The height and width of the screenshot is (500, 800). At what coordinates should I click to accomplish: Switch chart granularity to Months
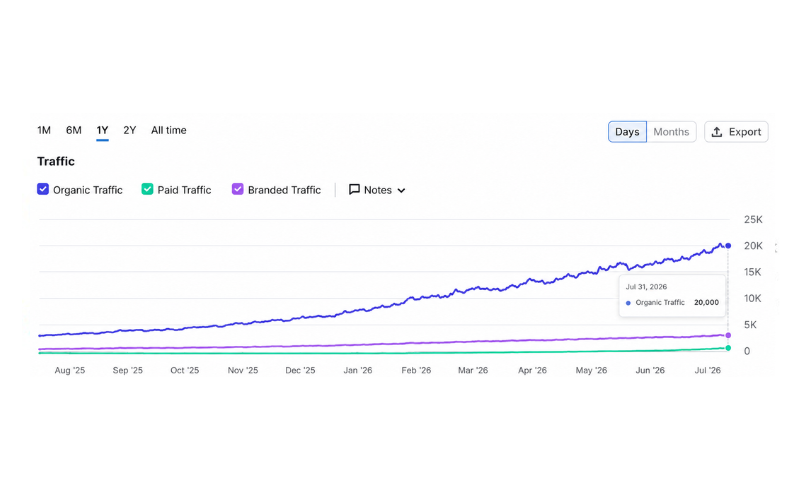[x=671, y=132]
